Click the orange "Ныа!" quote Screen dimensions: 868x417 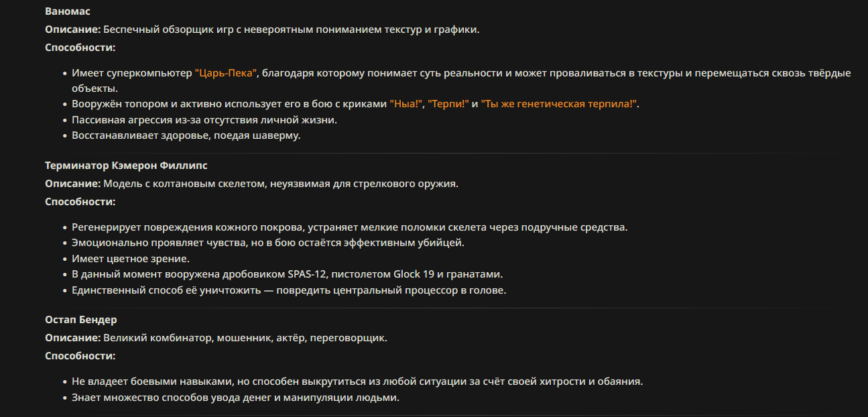click(x=406, y=104)
